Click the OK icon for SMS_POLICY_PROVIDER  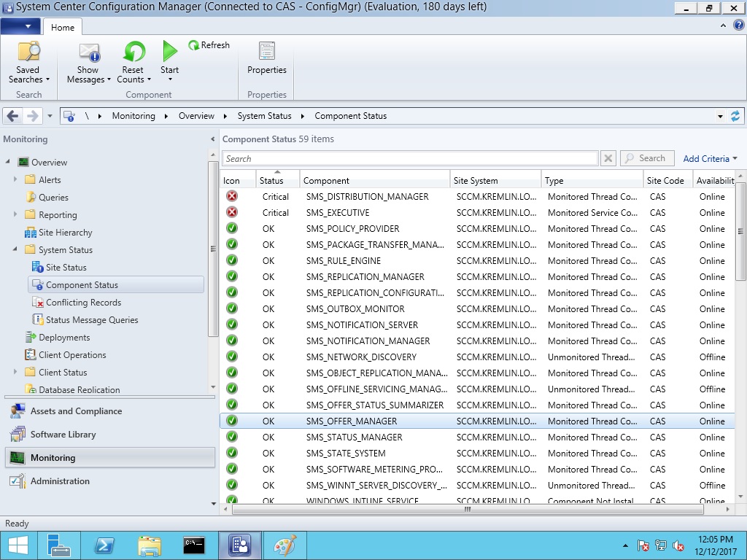pyautogui.click(x=232, y=228)
